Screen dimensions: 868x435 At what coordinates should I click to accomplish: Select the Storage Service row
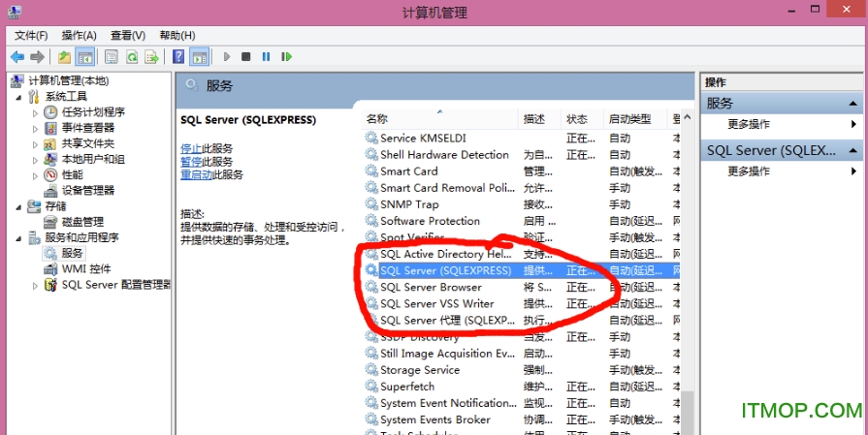point(522,370)
